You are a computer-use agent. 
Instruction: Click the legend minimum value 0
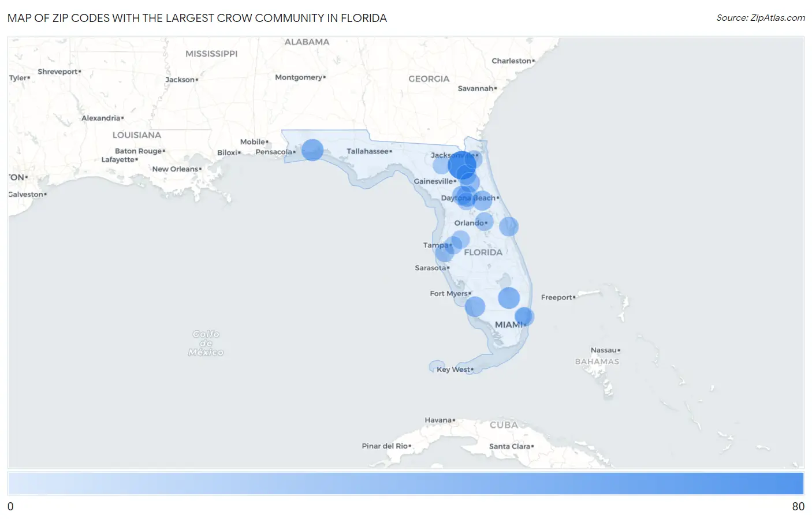click(x=10, y=506)
